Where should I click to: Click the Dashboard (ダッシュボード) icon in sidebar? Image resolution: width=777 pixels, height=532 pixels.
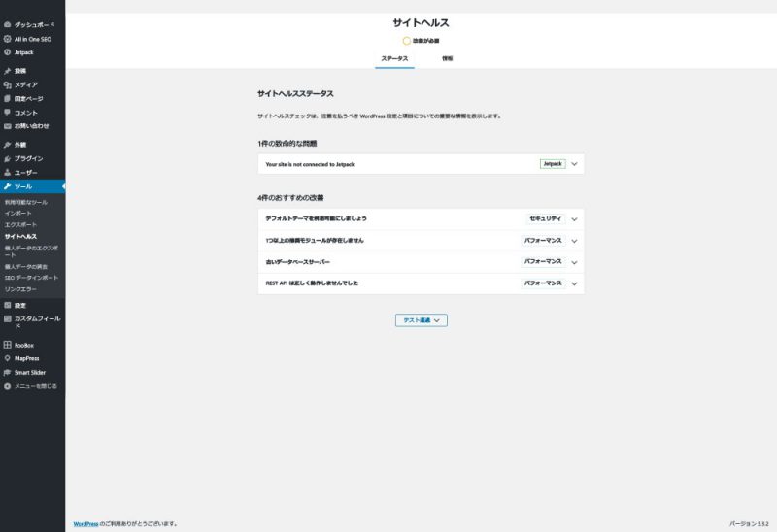[8, 24]
